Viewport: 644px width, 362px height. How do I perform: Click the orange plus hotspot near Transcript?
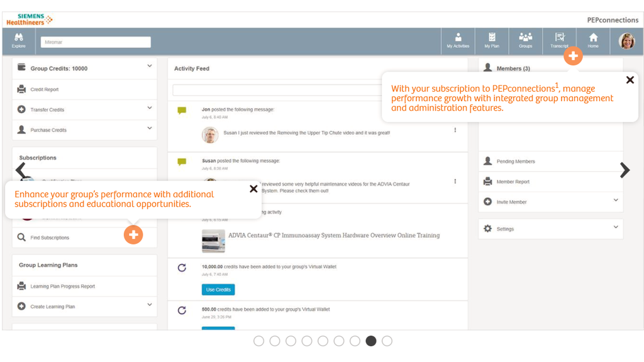(x=573, y=56)
